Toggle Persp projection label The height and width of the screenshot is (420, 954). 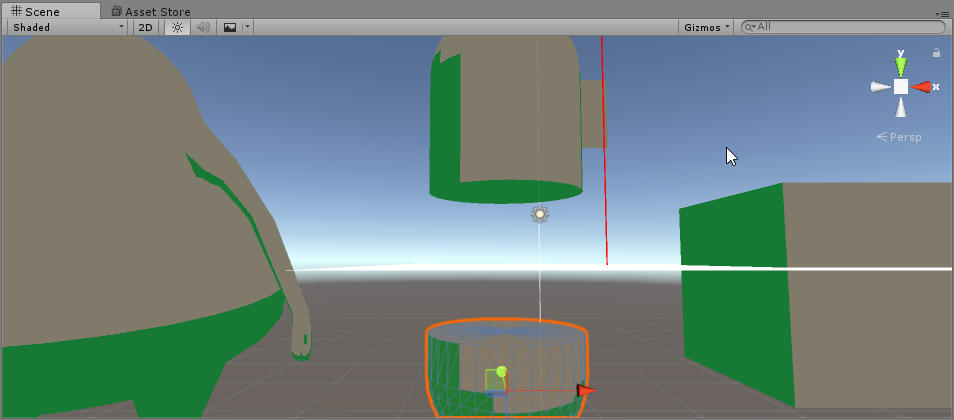coord(899,137)
